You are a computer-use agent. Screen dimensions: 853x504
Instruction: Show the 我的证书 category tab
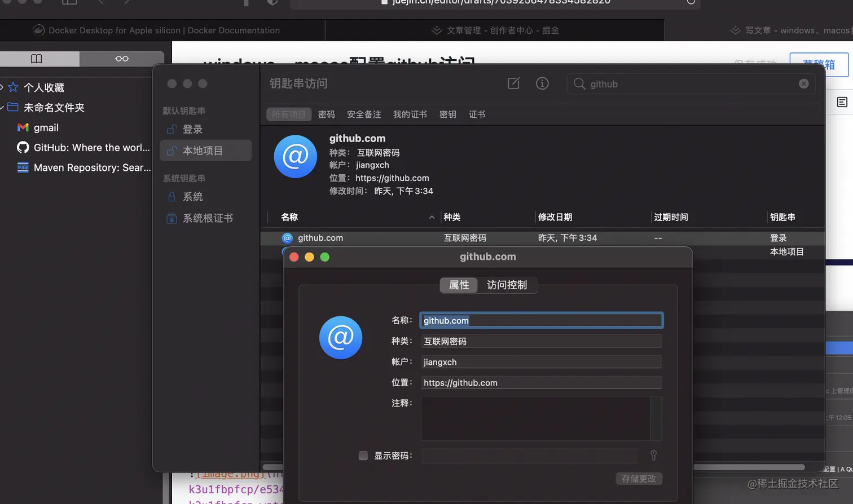tap(410, 114)
